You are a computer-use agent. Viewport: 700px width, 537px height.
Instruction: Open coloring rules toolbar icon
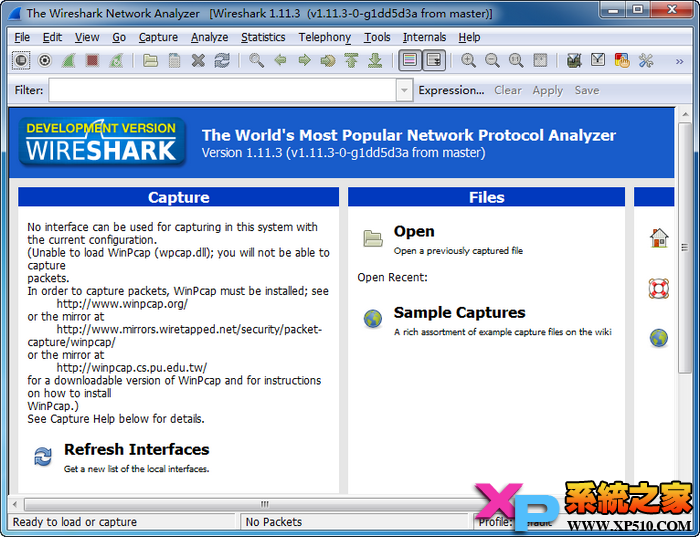point(622,60)
